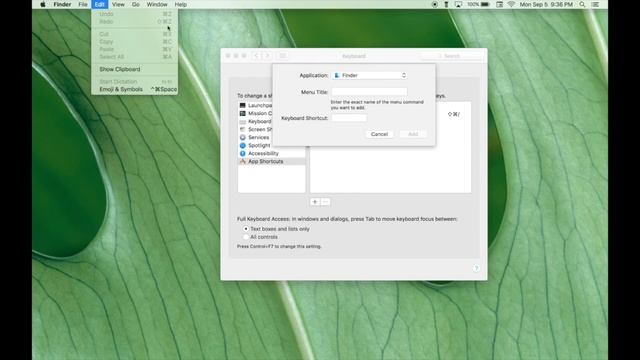Image resolution: width=640 pixels, height=360 pixels.
Task: Click the Accessibility category icon
Action: pos(242,153)
